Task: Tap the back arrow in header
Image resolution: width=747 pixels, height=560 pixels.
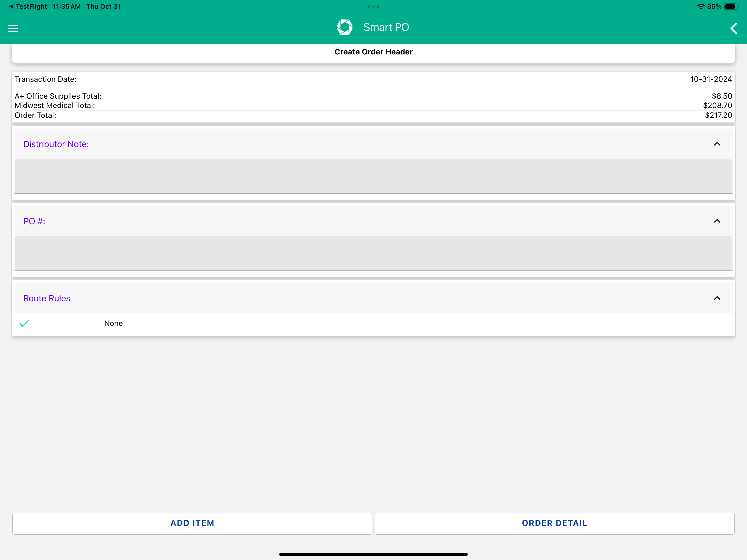Action: click(x=734, y=28)
